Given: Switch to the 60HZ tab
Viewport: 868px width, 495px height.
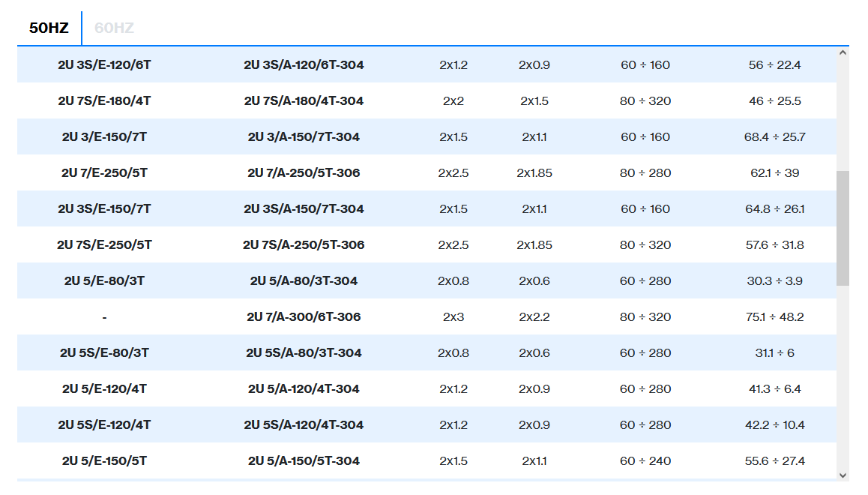Looking at the screenshot, I should click(x=114, y=28).
